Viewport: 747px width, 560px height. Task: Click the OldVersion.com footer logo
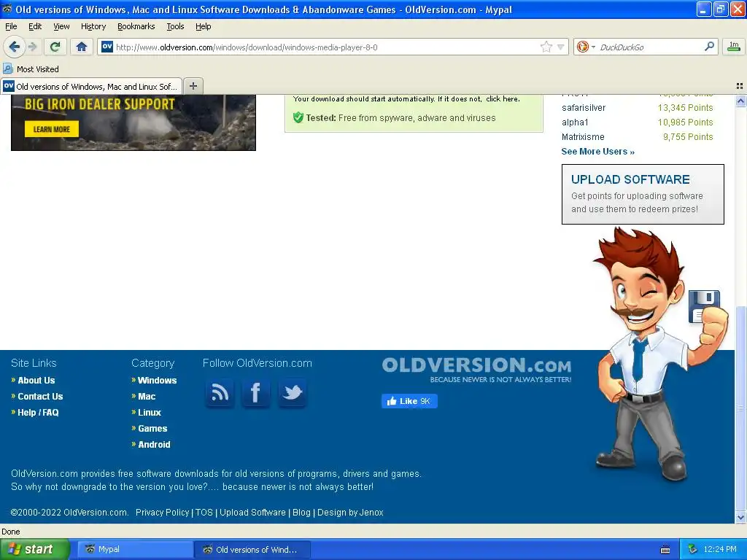coord(476,370)
